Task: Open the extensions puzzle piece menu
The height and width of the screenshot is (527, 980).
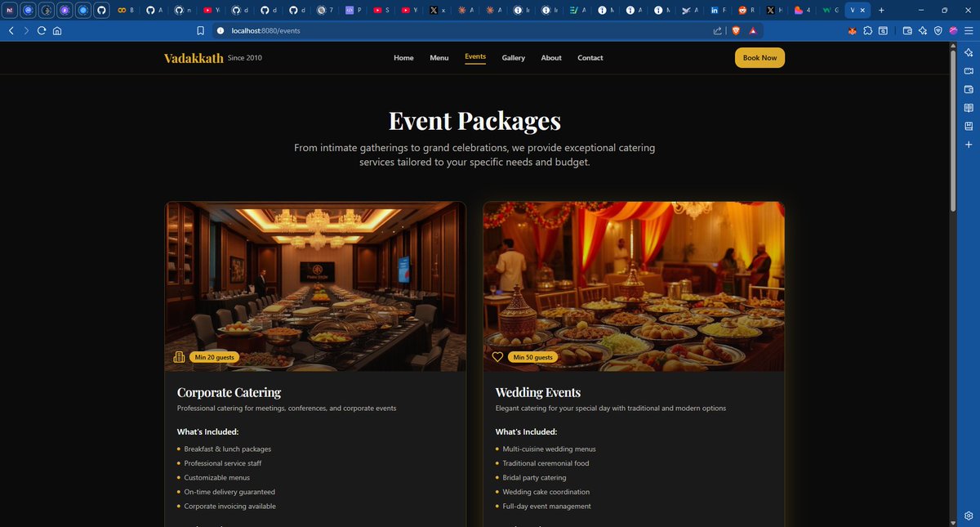Action: click(867, 30)
